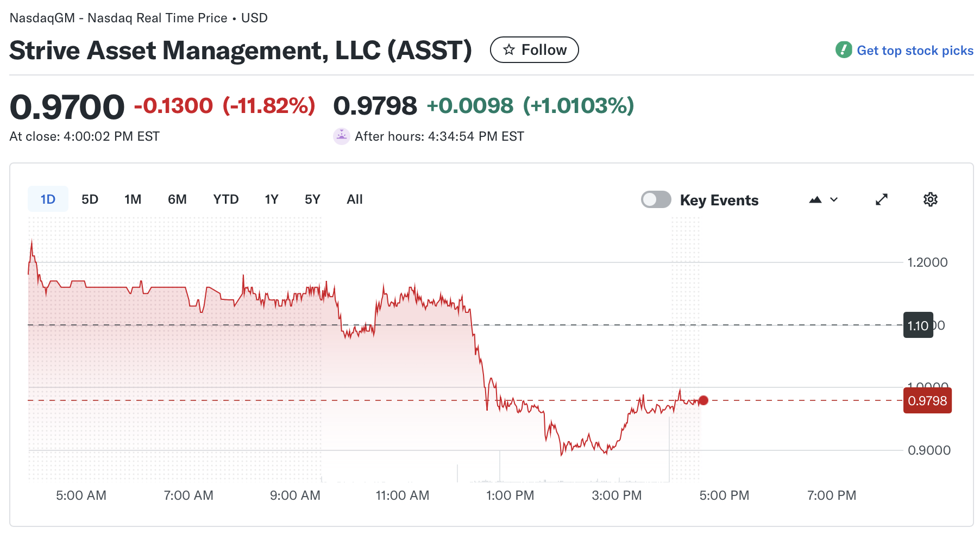
Task: Open the 5Y chart view
Action: pyautogui.click(x=312, y=199)
